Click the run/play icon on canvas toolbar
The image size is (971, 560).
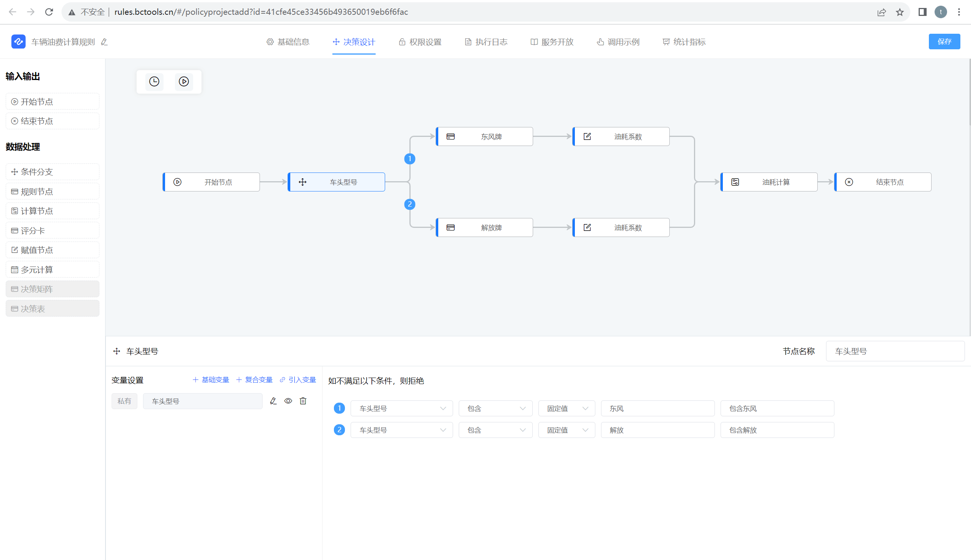click(184, 82)
